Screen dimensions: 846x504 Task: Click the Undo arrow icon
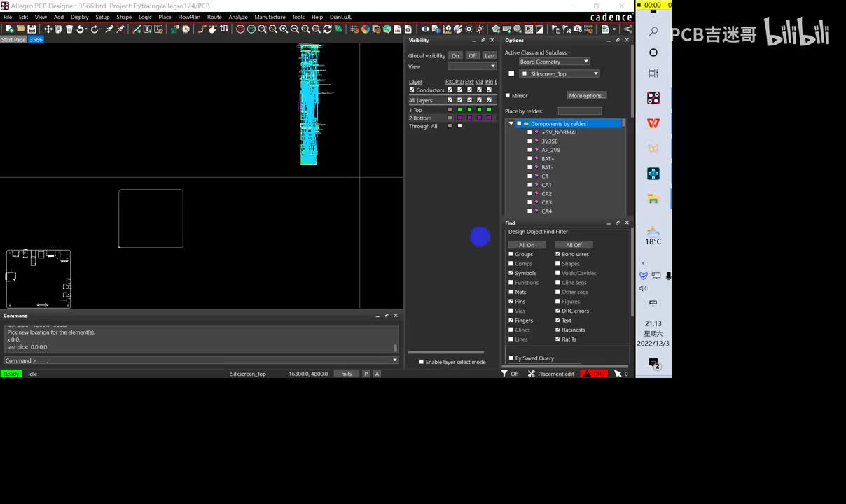[x=80, y=29]
